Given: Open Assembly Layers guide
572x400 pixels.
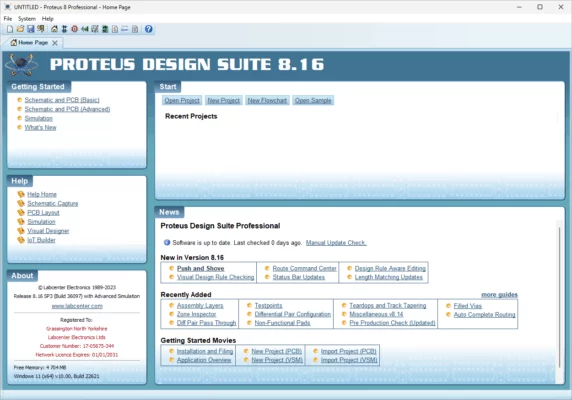Looking at the screenshot, I should pos(200,306).
